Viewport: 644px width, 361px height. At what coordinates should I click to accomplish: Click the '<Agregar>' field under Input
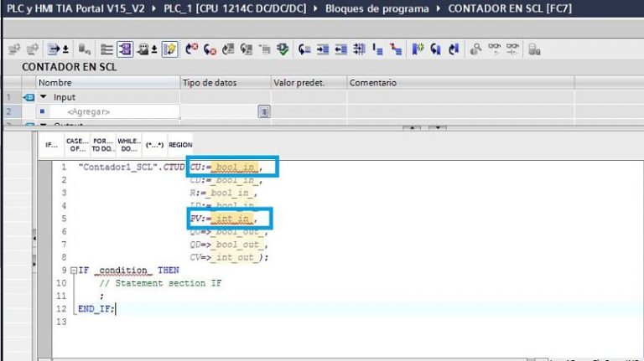pyautogui.click(x=88, y=111)
